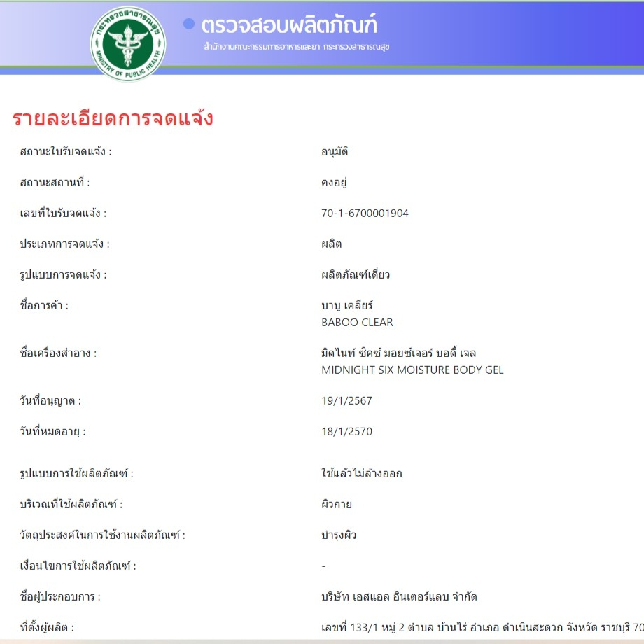The height and width of the screenshot is (644, 644).
Task: Select the value คงอยู่
Action: click(334, 183)
